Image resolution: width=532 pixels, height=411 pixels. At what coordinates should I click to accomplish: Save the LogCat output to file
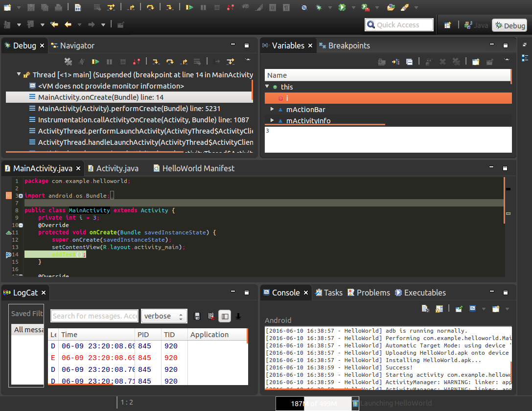click(197, 316)
